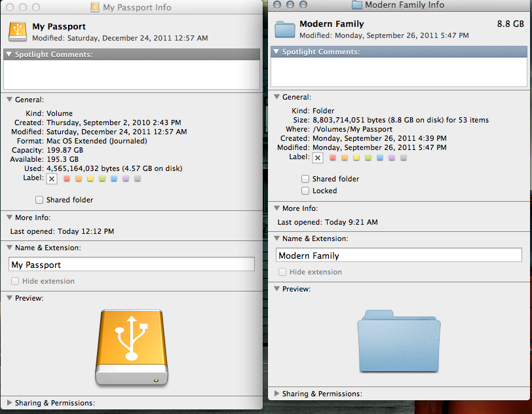Select yellow label in My Passport Info
Viewport: 532px width, 414px height.
click(90, 178)
